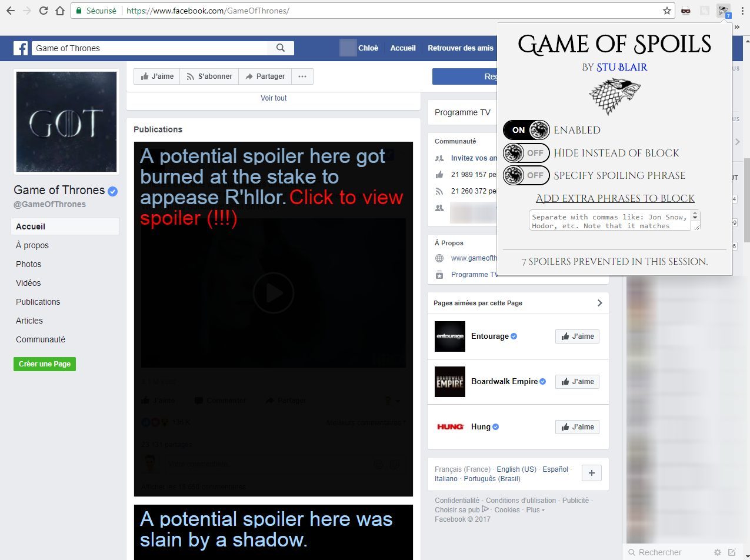Open the Game of Spoils extension icon

click(724, 11)
